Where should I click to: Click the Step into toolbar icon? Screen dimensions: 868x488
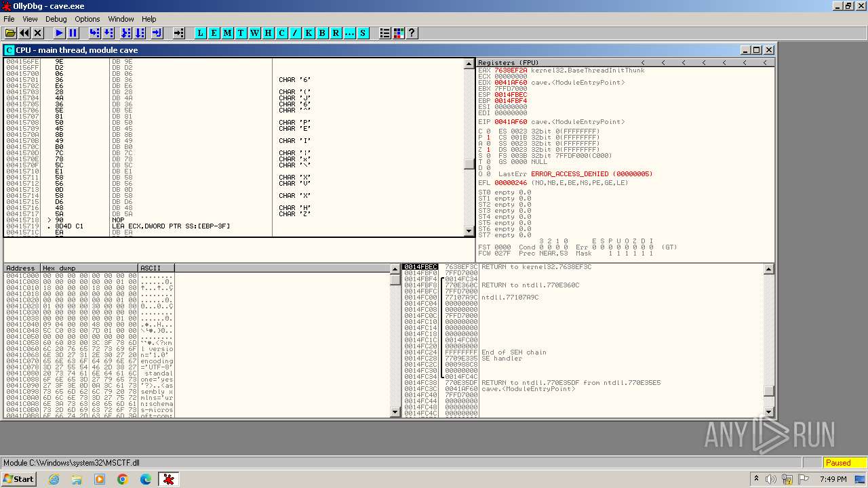pyautogui.click(x=95, y=33)
